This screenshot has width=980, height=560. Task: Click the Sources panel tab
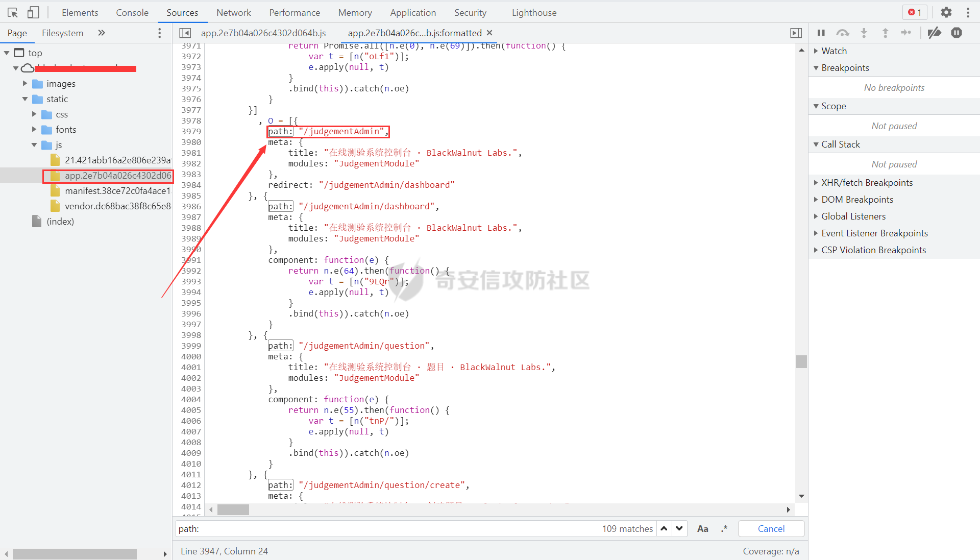pos(182,12)
